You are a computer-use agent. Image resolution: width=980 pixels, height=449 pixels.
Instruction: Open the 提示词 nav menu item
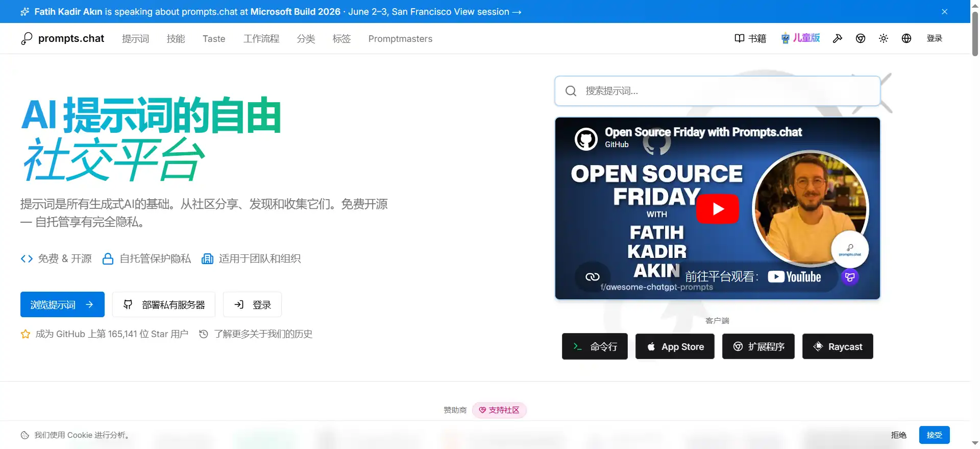[135, 39]
